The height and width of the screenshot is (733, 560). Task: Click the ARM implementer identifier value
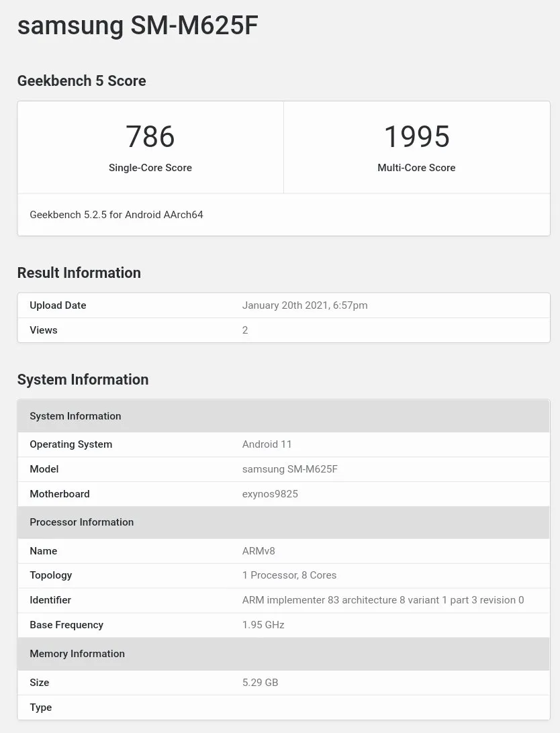383,600
